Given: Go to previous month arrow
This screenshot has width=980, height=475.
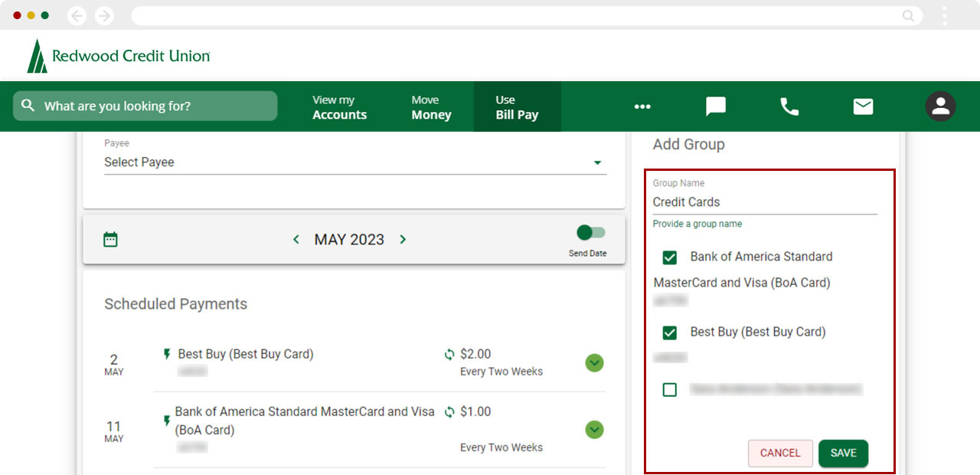Looking at the screenshot, I should click(296, 240).
